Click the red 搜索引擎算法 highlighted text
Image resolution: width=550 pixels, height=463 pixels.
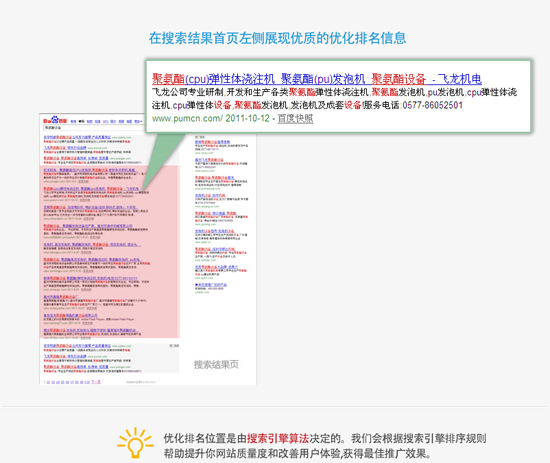[x=278, y=438]
